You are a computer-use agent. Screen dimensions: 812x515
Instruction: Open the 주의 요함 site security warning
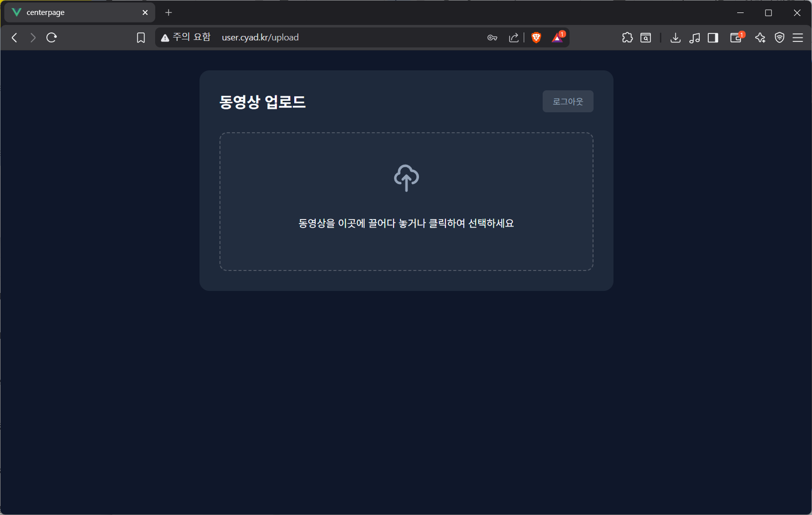pyautogui.click(x=186, y=37)
